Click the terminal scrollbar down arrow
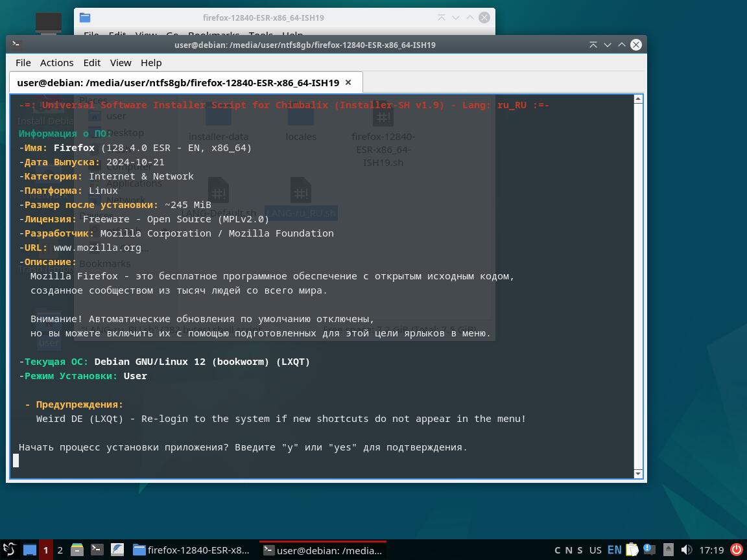 tap(638, 474)
